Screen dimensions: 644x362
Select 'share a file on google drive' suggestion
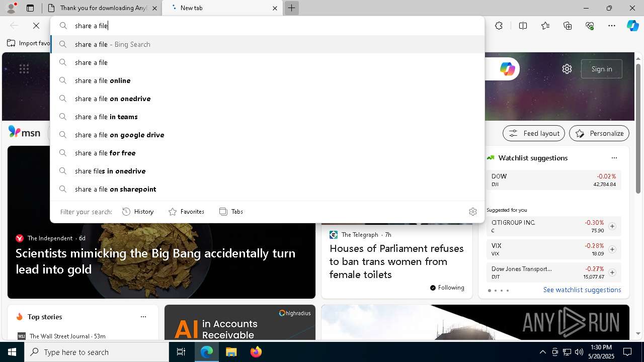click(x=268, y=135)
